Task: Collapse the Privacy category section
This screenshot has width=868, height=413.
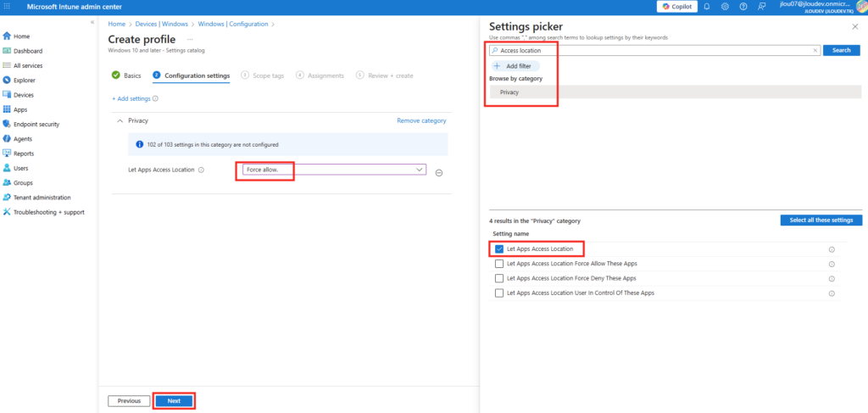Action: coord(118,120)
